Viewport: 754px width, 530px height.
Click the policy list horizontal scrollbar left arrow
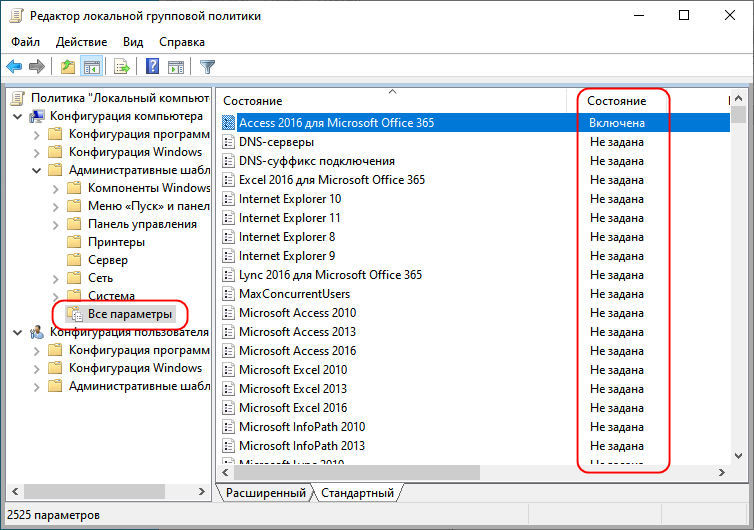[x=225, y=473]
